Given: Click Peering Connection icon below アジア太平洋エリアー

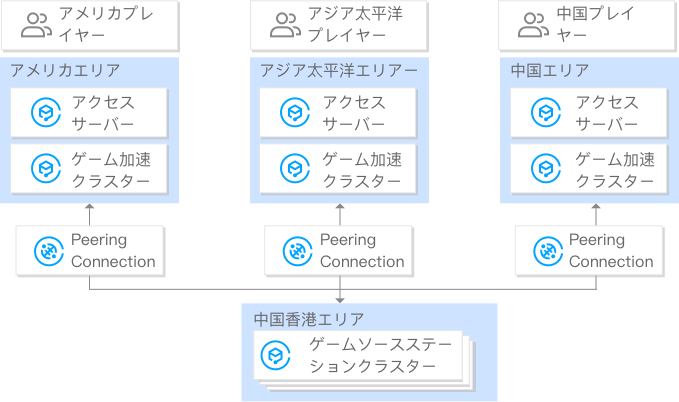Looking at the screenshot, I should [x=295, y=251].
